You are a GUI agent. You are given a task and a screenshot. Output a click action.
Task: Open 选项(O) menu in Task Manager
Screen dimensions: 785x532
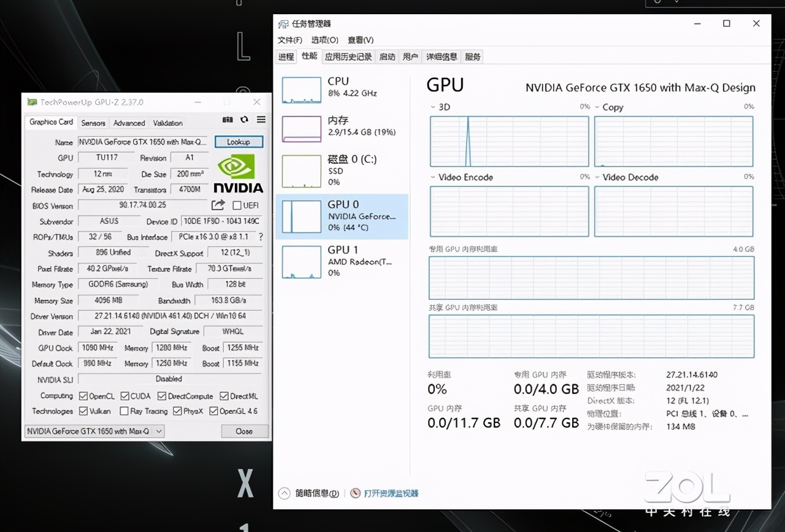325,40
